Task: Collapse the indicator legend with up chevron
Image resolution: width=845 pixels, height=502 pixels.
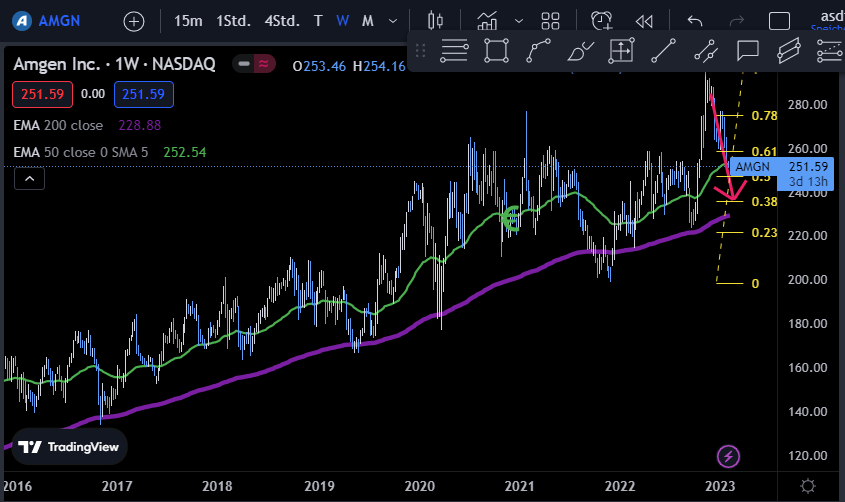Action: tap(30, 179)
